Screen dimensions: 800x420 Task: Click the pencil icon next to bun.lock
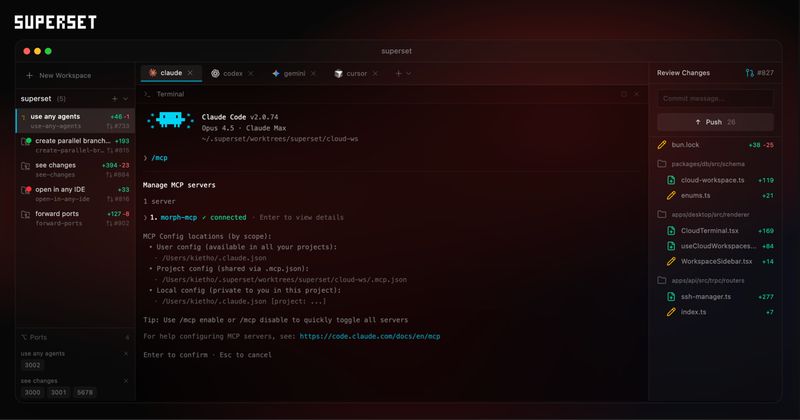coord(662,145)
